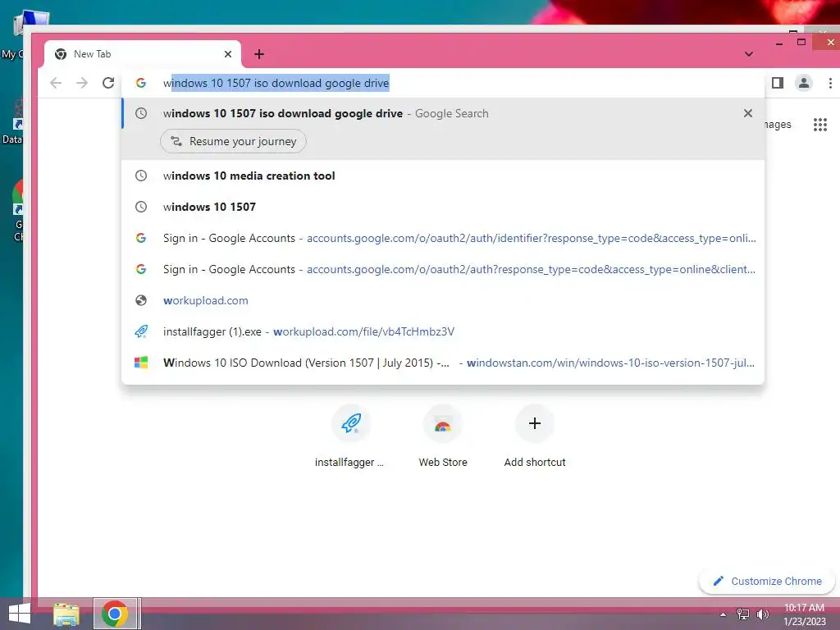Remove the first suggestion with X
840x630 pixels.
748,113
